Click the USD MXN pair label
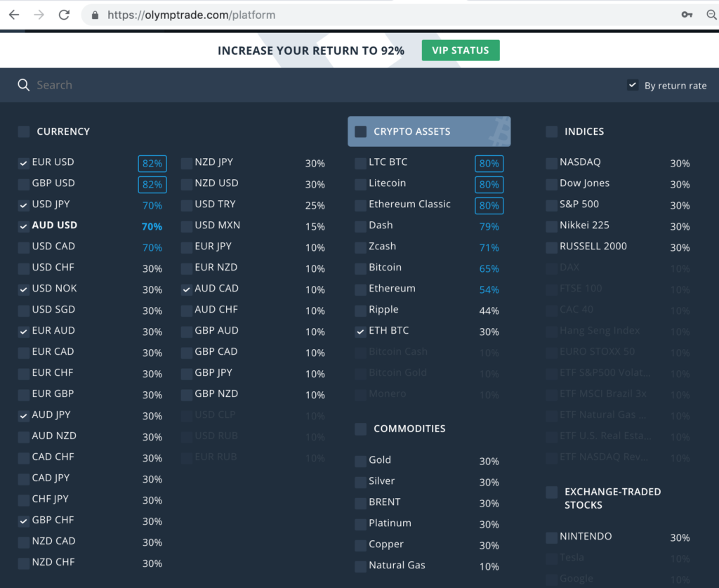Viewport: 719px width, 588px height. point(218,226)
